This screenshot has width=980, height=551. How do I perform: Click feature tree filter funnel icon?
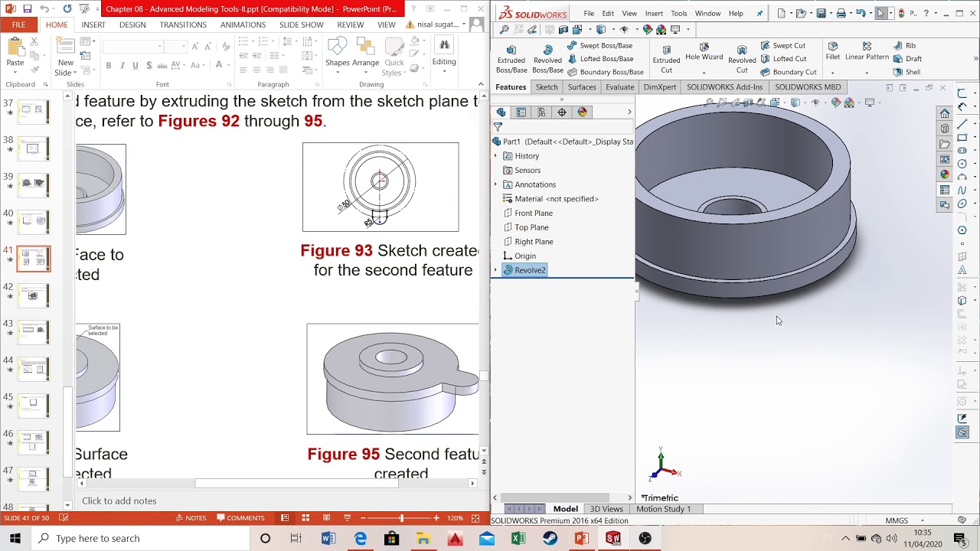[x=498, y=127]
